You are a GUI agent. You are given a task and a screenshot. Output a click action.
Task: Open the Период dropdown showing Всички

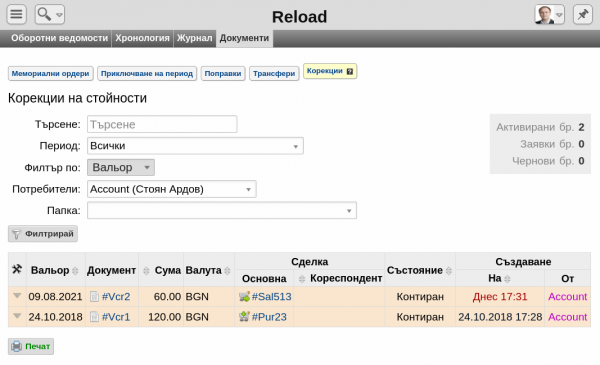[195, 146]
